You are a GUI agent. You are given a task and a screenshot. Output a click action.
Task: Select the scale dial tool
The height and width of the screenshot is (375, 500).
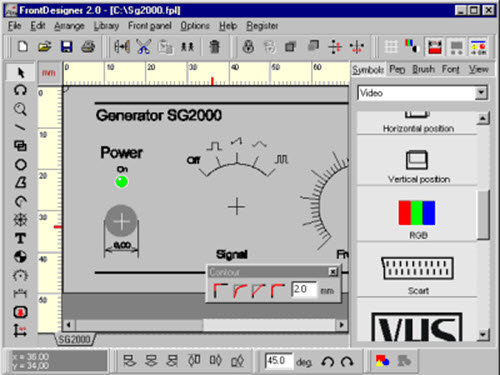click(x=20, y=275)
